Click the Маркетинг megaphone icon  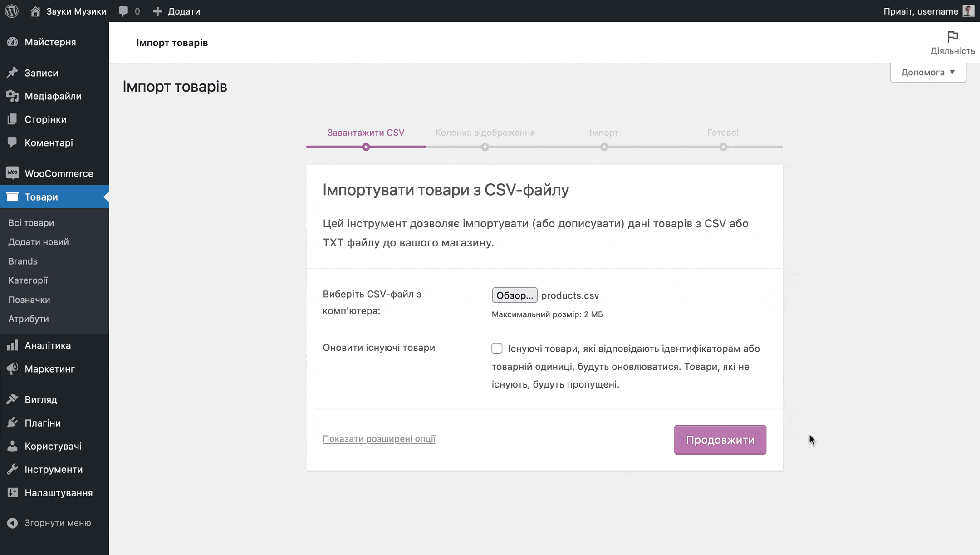tap(13, 368)
